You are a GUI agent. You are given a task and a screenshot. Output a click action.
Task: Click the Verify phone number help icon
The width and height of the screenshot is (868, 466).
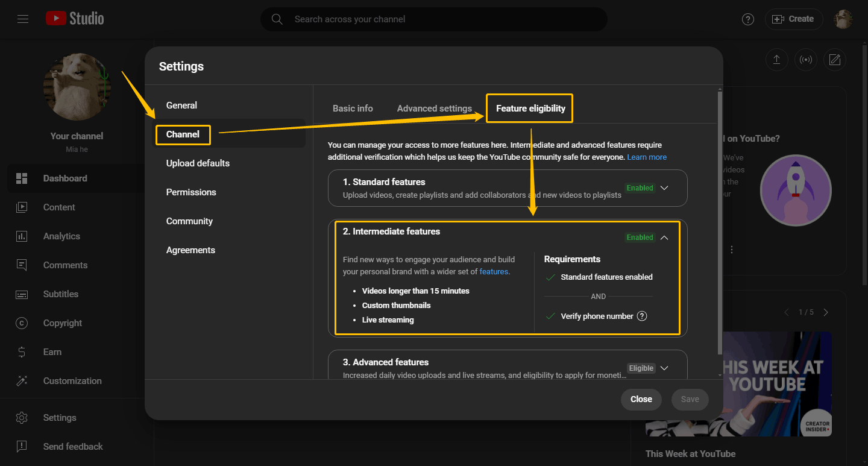[642, 316]
